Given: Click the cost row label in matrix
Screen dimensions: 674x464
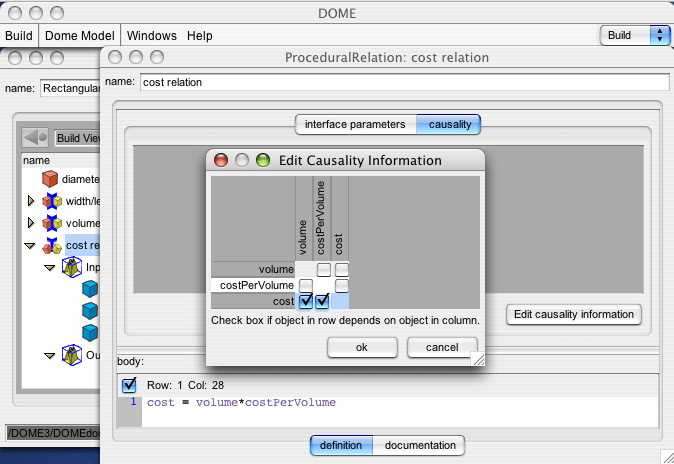Looking at the screenshot, I should [x=253, y=301].
